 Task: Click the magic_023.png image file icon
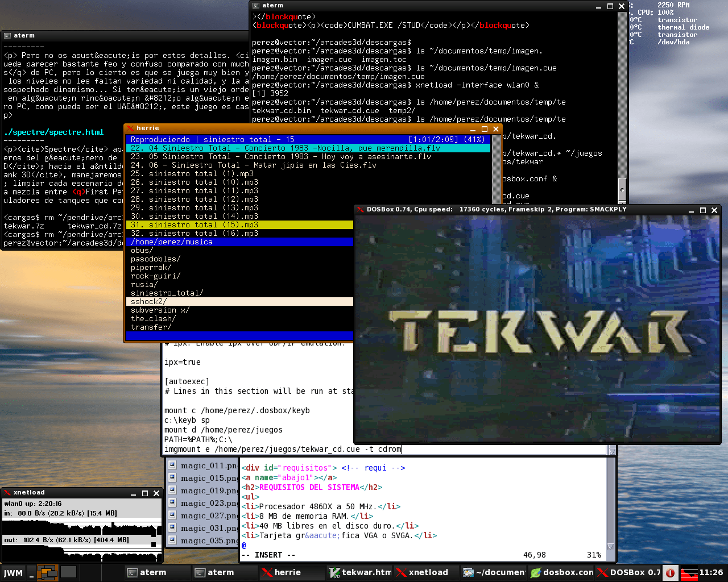coord(172,503)
